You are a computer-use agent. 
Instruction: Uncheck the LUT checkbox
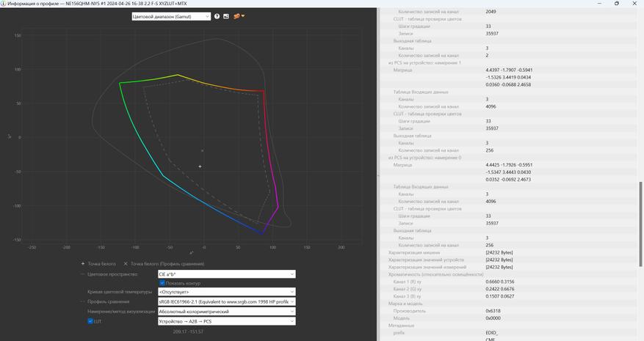click(90, 321)
